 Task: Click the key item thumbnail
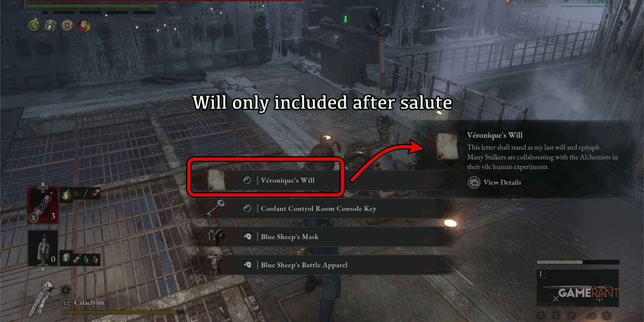point(216,208)
